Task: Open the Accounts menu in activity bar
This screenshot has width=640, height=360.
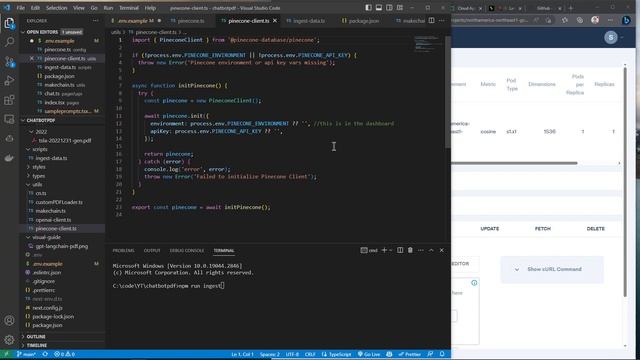Action: (9, 320)
